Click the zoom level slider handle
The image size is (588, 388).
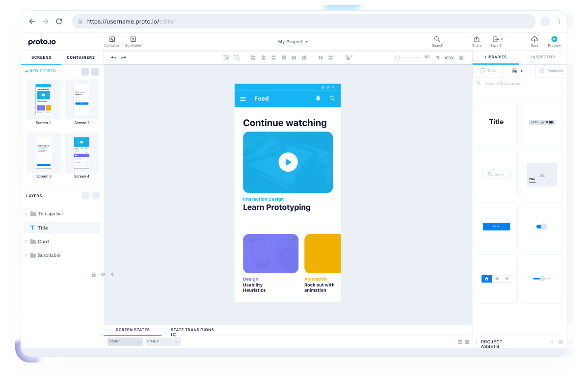[398, 58]
